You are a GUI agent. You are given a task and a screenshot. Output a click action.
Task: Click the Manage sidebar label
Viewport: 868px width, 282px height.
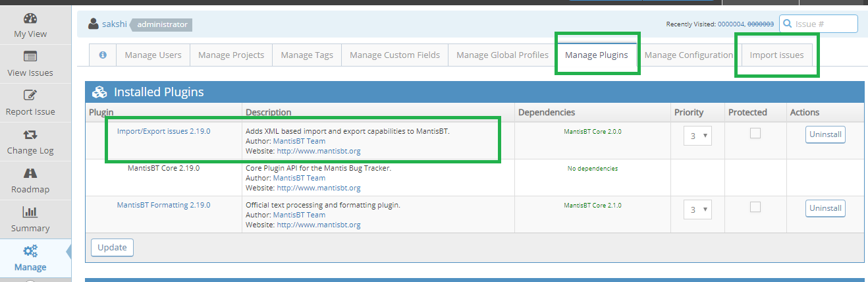click(30, 267)
